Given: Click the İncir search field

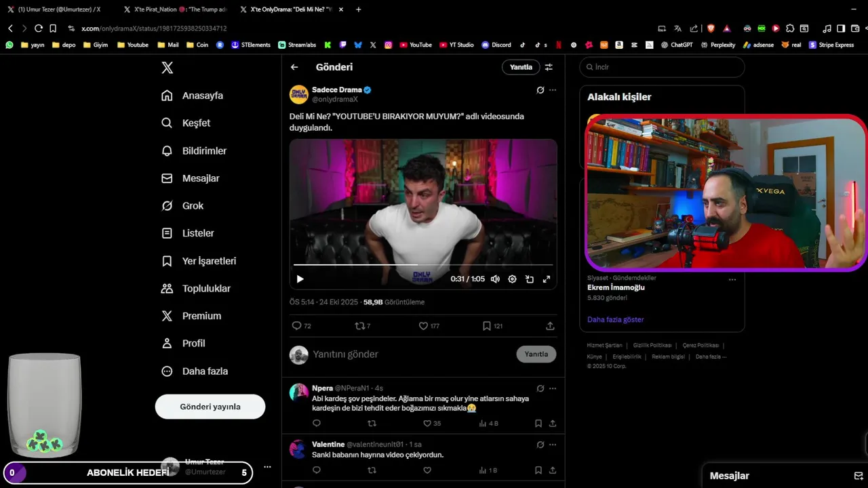Looking at the screenshot, I should tap(663, 67).
